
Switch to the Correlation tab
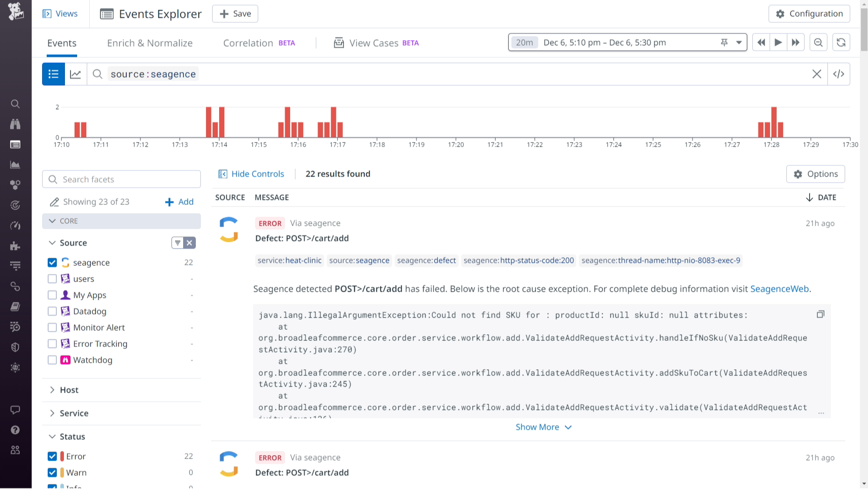[248, 43]
